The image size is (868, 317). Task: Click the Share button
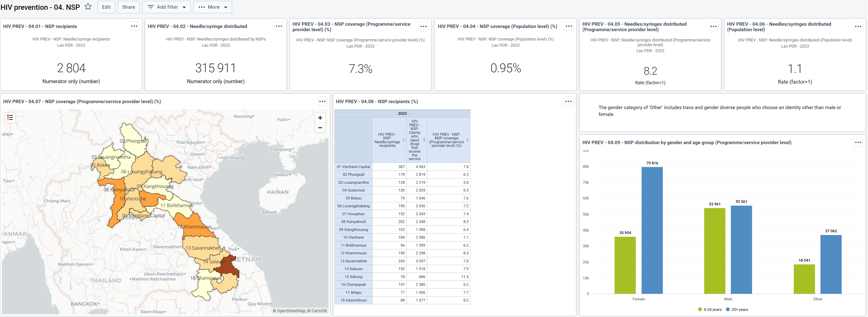coord(128,7)
